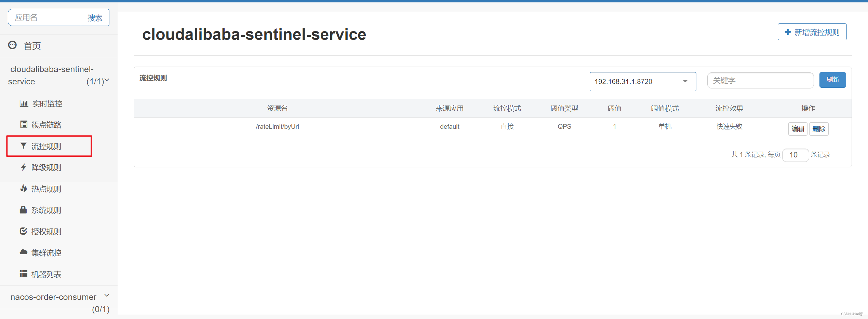The height and width of the screenshot is (319, 868).
Task: Click the 刷新 refresh button
Action: 832,80
